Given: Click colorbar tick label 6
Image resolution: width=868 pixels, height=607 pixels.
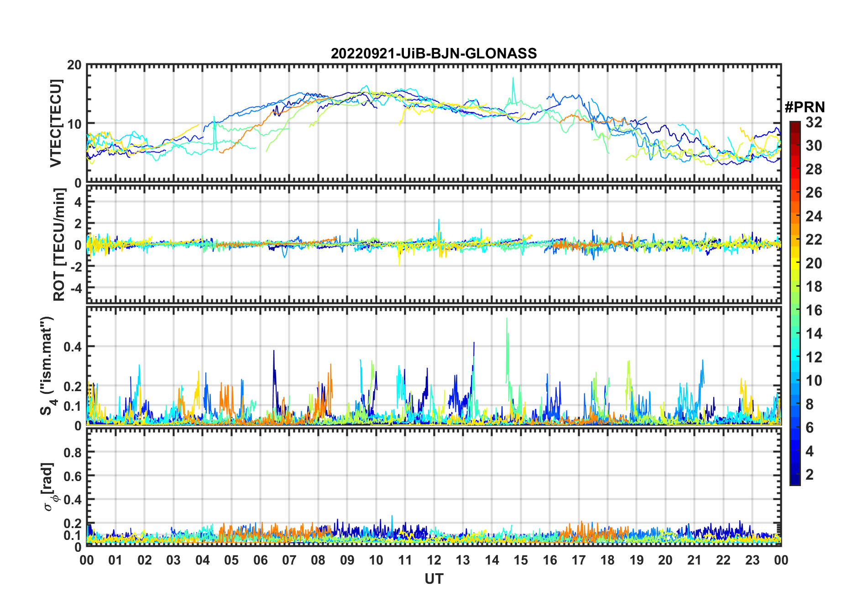Looking at the screenshot, I should [810, 428].
